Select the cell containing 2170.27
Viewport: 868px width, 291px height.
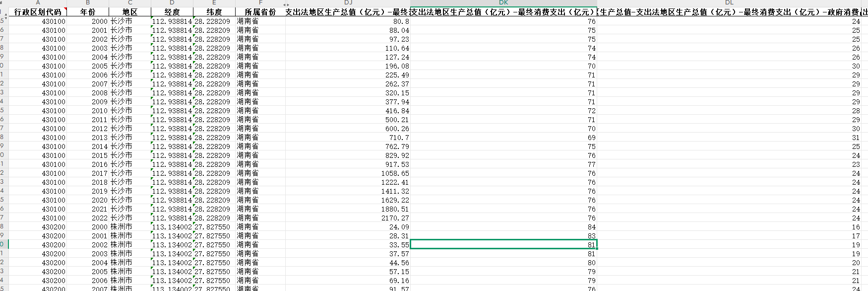pos(348,218)
